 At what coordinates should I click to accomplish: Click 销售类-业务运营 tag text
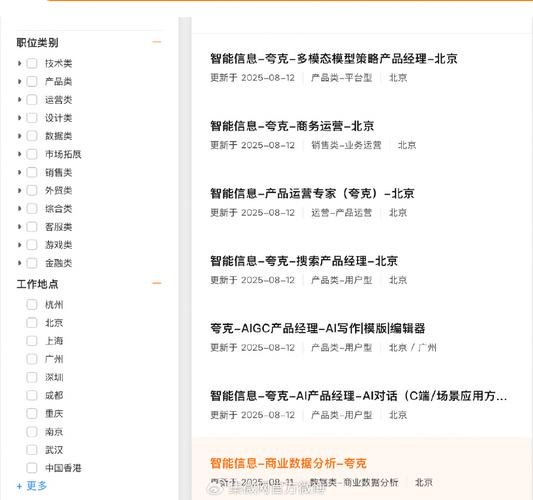[x=346, y=145]
